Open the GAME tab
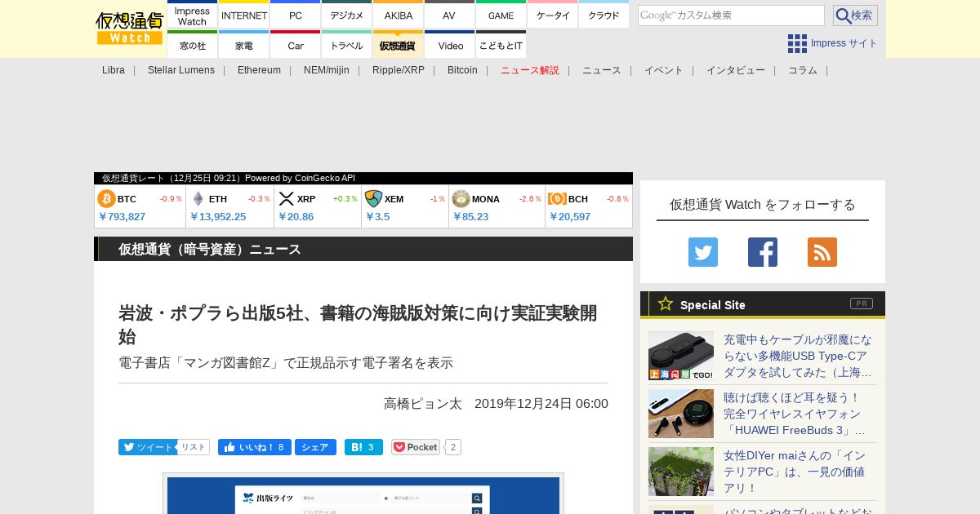 [x=501, y=16]
